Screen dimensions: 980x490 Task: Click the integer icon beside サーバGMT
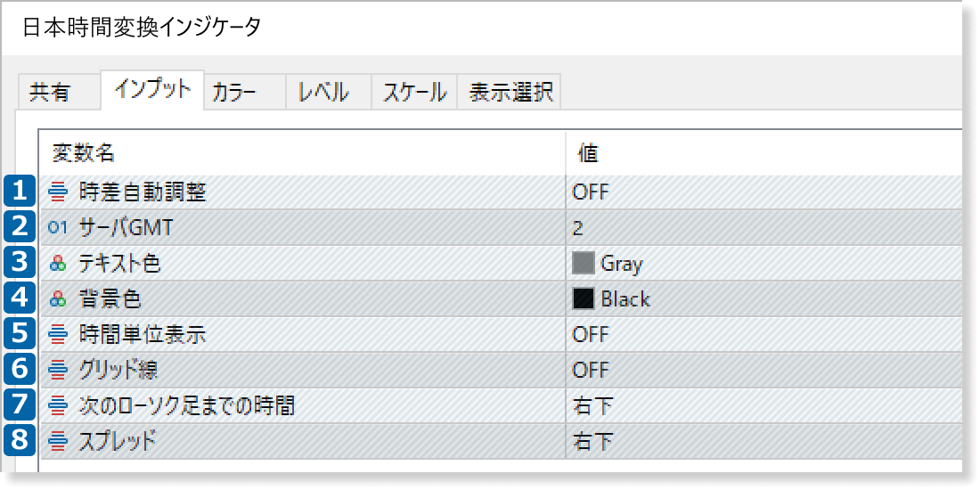click(59, 228)
